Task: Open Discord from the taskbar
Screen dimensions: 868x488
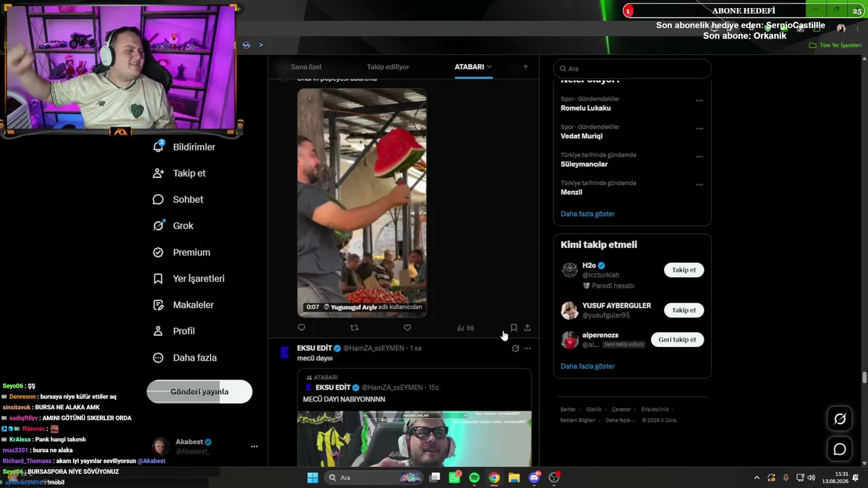Action: [x=534, y=477]
